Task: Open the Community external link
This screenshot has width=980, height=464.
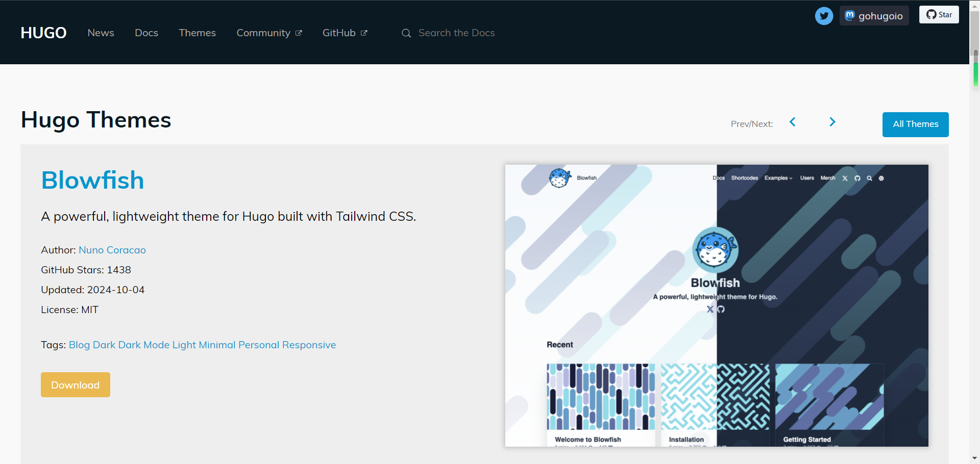Action: point(269,33)
